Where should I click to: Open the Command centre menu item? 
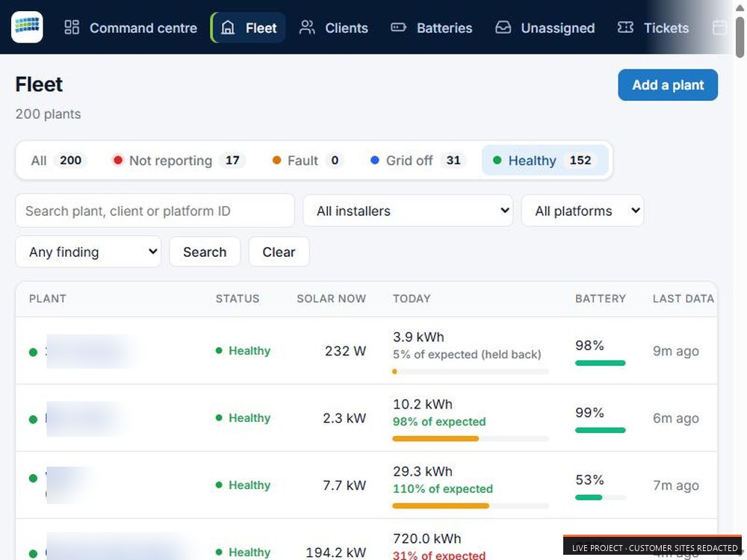coord(131,28)
